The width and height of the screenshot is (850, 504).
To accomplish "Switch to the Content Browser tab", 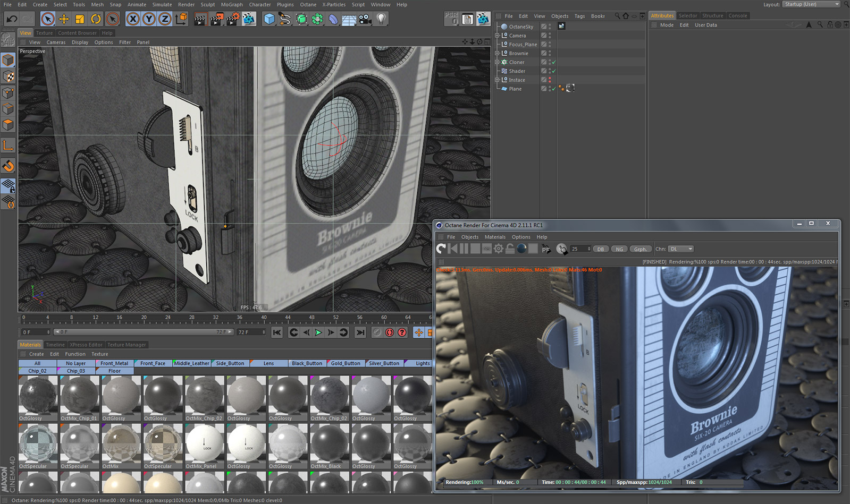I will [x=77, y=33].
